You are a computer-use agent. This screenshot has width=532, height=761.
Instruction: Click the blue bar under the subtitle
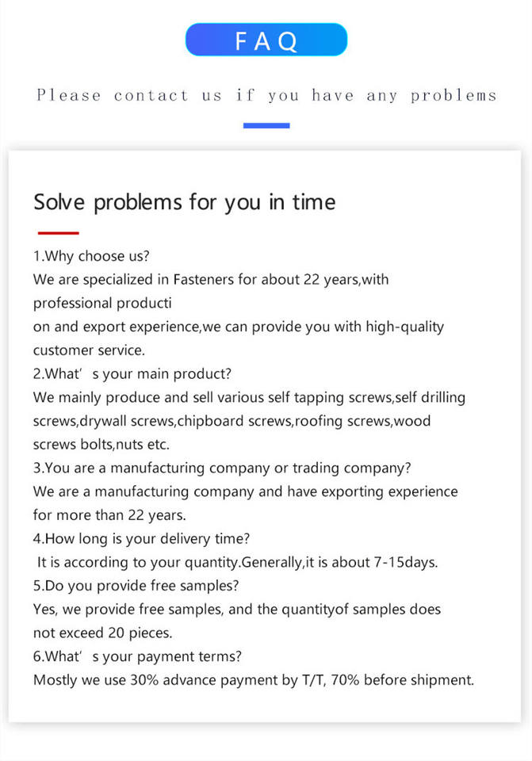[x=266, y=125]
